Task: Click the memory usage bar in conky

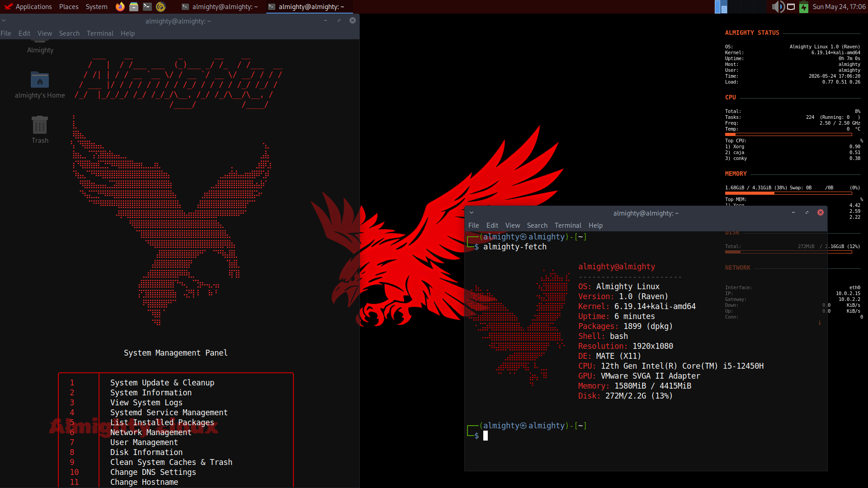Action: tap(788, 193)
